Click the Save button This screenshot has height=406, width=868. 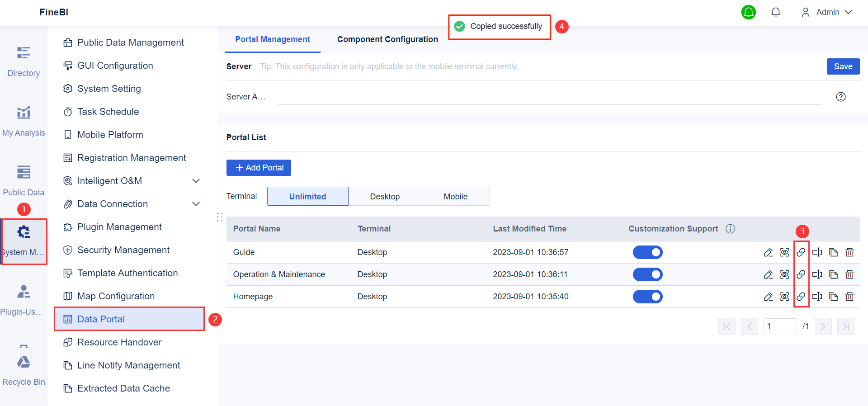(843, 66)
